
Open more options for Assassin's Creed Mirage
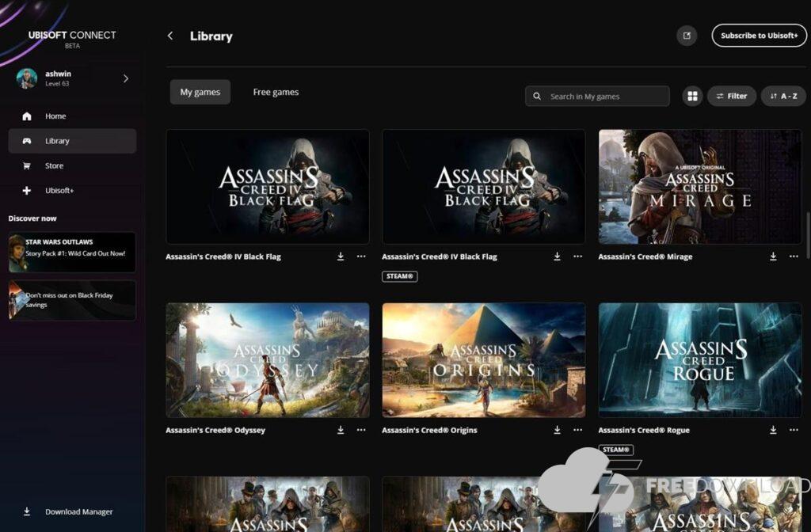(x=794, y=256)
